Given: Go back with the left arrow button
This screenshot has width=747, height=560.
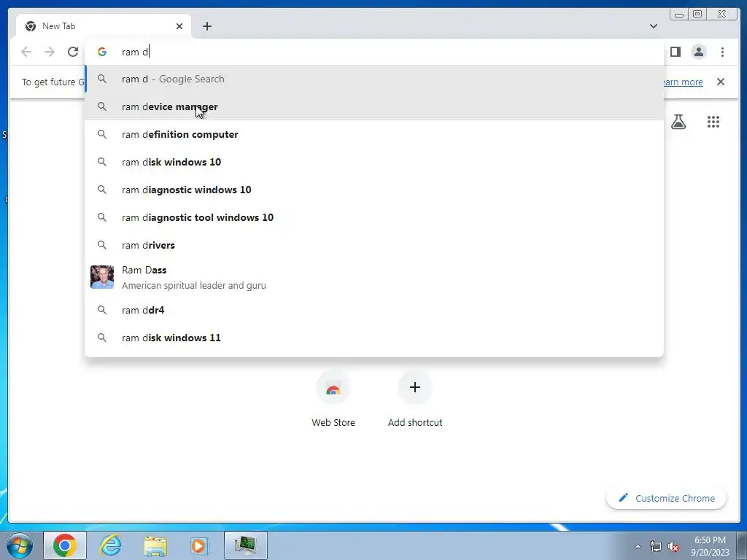Looking at the screenshot, I should [x=26, y=52].
